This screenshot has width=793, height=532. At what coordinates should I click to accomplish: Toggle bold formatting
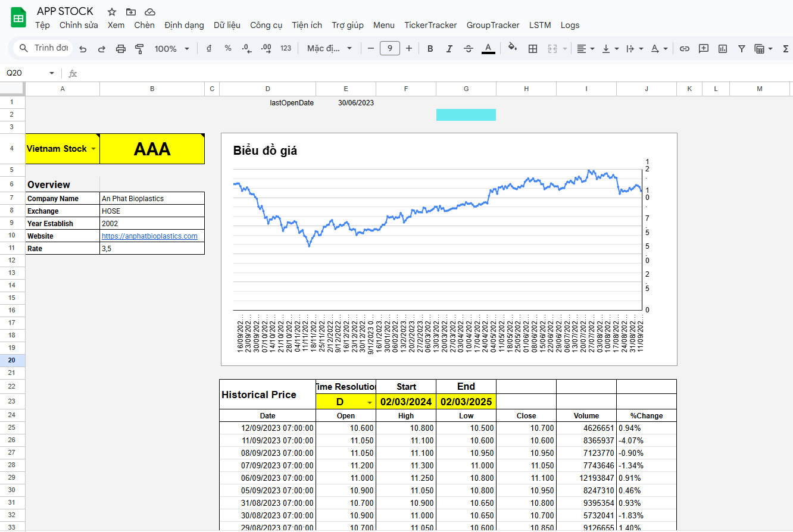pos(430,49)
